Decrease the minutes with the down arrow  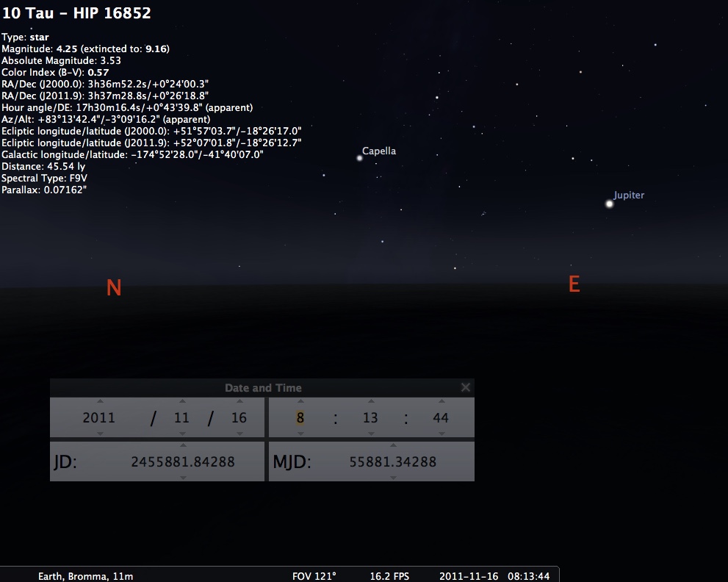(370, 434)
